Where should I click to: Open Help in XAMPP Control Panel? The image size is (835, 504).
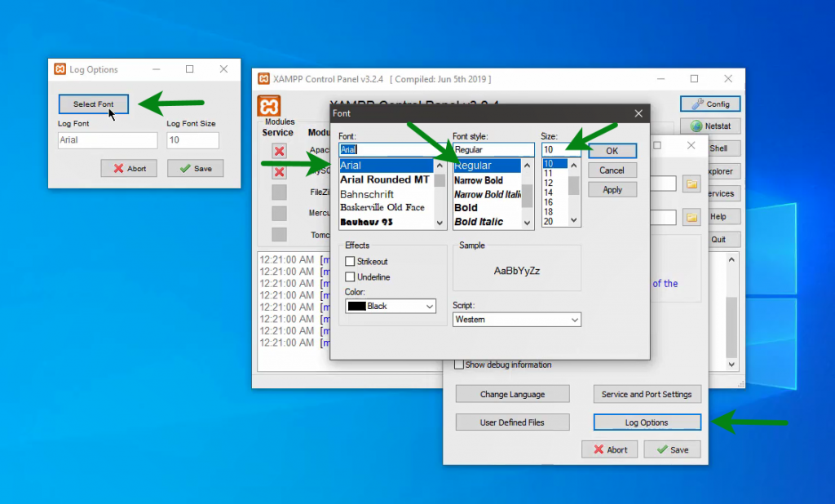(718, 217)
